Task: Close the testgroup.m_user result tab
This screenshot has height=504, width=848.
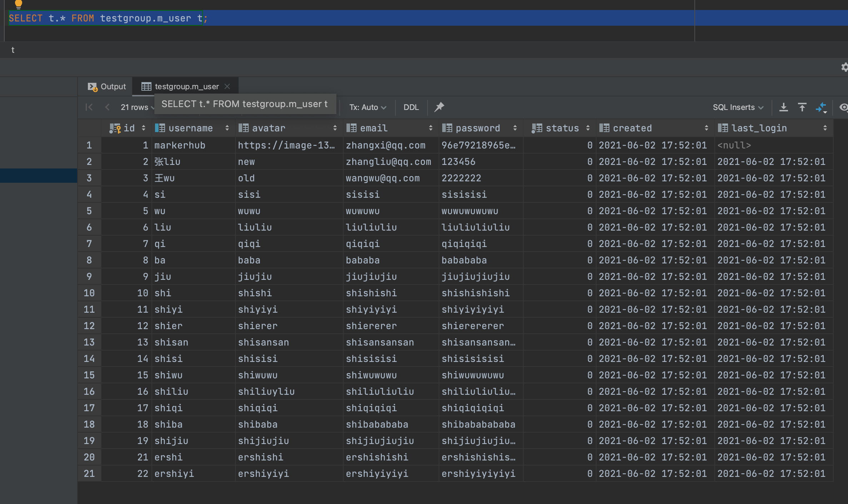Action: (227, 86)
